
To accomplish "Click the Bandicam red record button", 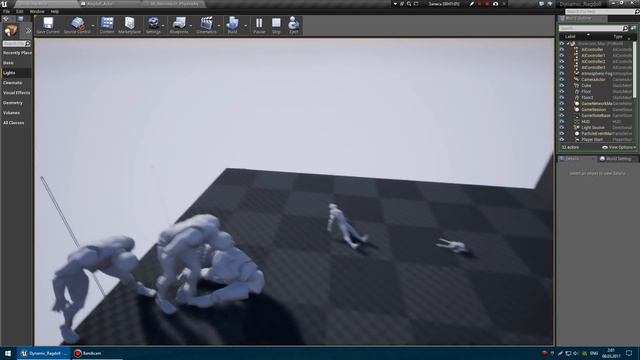I will pos(487,4).
